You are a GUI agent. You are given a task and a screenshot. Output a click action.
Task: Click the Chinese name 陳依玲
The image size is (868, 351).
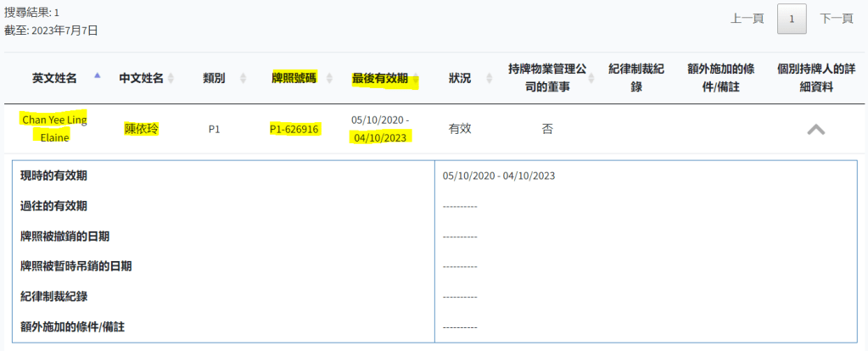[x=142, y=130]
